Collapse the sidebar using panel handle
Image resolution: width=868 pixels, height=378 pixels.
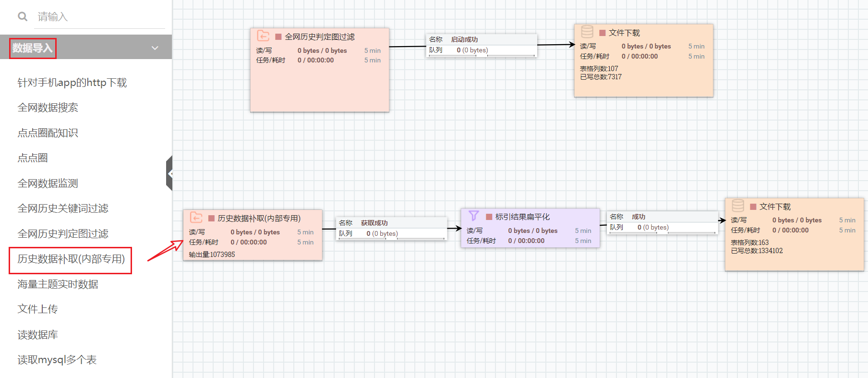169,173
